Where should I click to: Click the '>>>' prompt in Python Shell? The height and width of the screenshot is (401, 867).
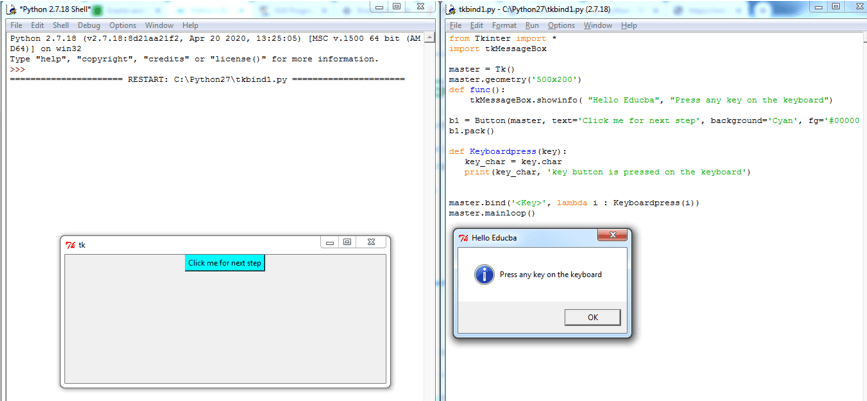pyautogui.click(x=18, y=69)
